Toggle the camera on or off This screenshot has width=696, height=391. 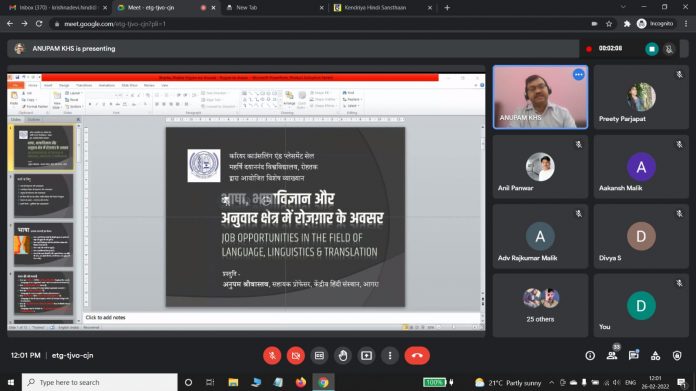pyautogui.click(x=296, y=355)
